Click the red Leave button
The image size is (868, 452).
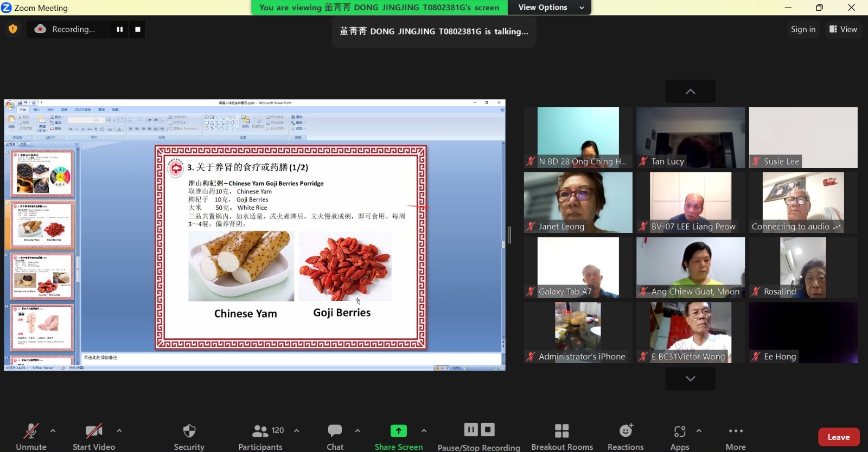click(x=838, y=437)
